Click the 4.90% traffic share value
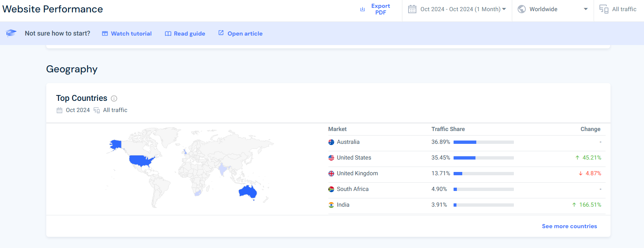 [x=440, y=189]
